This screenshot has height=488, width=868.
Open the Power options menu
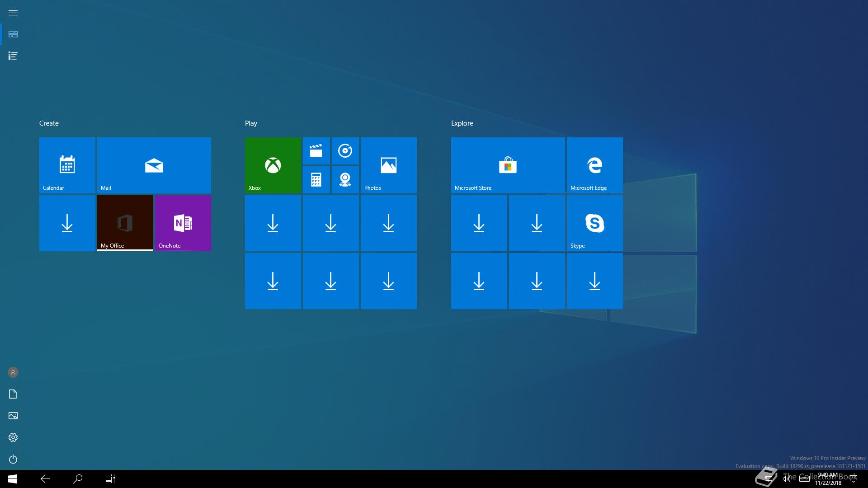[x=13, y=459]
